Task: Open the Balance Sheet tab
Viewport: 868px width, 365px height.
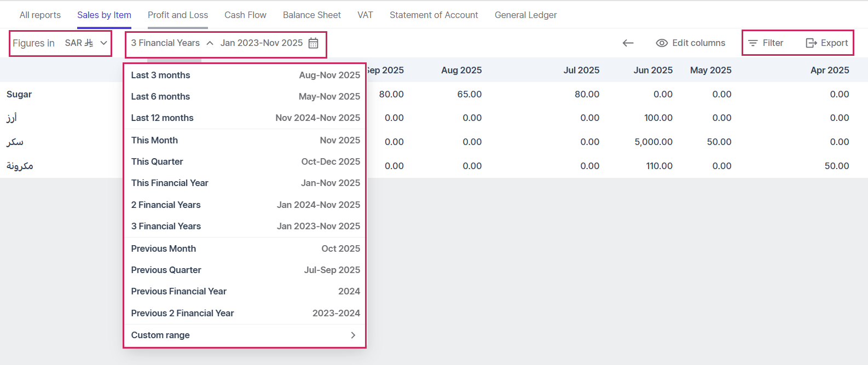Action: pos(311,15)
